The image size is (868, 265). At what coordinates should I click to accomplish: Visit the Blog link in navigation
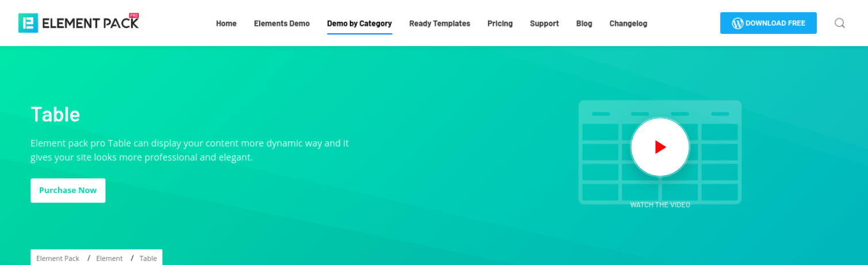pos(584,24)
